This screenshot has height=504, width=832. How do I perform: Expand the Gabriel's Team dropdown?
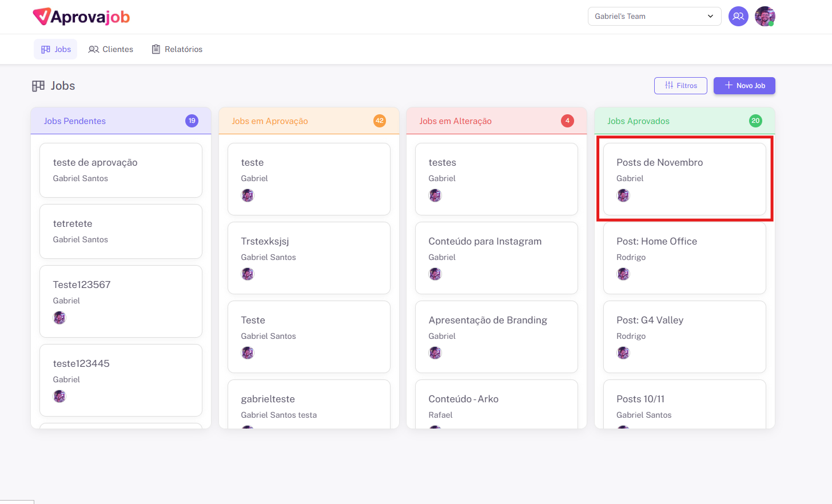[654, 17]
